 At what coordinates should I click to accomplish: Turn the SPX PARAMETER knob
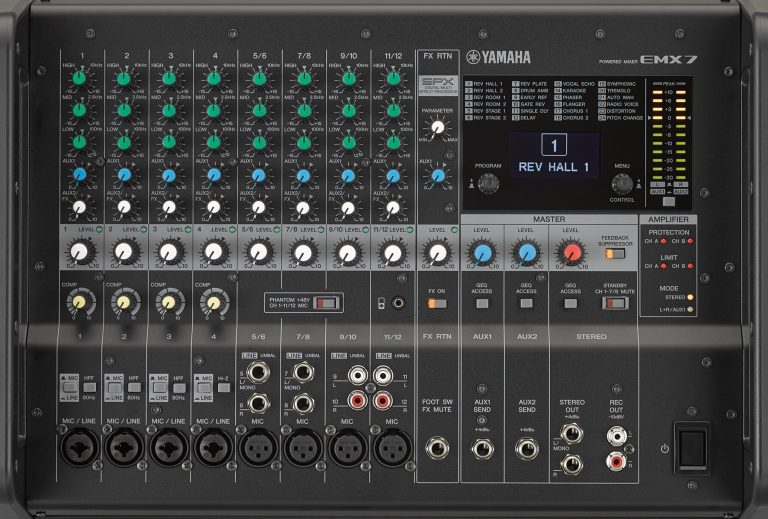[437, 128]
